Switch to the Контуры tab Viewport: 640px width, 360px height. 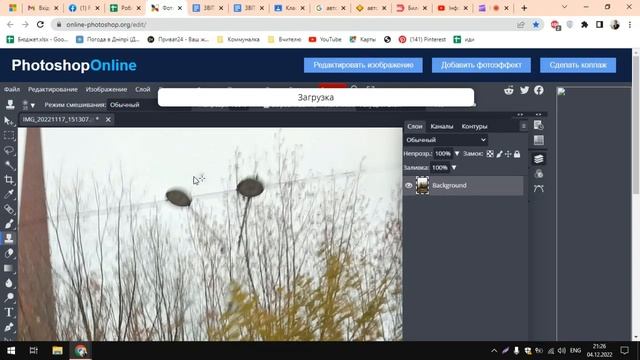[474, 127]
